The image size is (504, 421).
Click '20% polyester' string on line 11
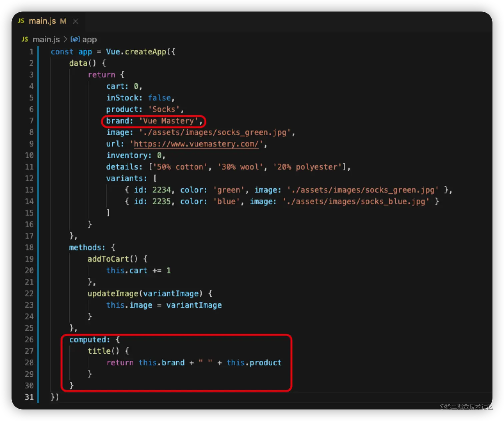308,167
